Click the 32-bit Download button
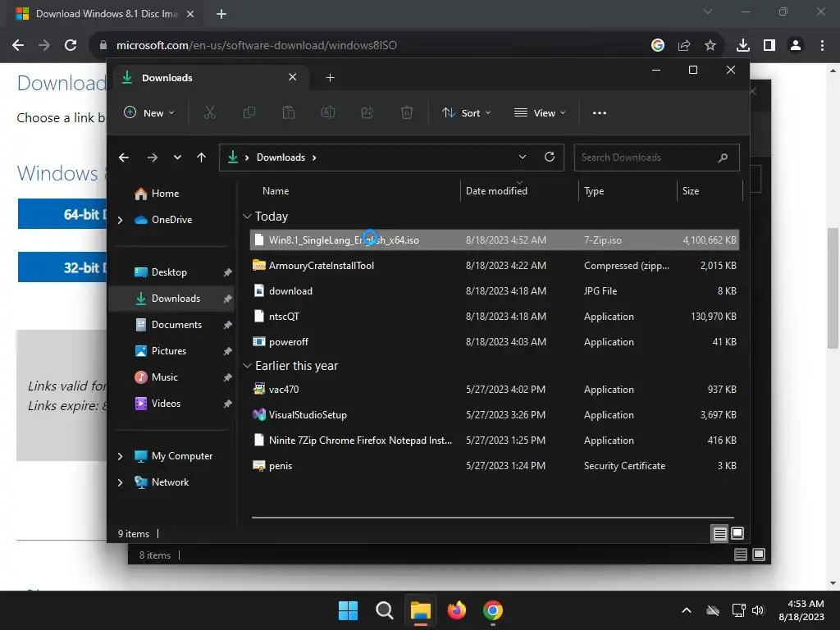 coord(62,267)
